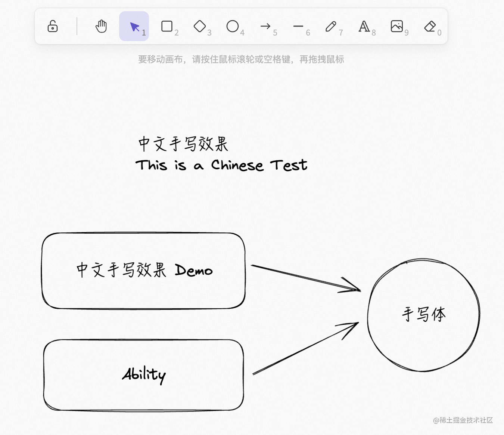Select the Rectangle tool
The image size is (504, 435).
(x=167, y=26)
